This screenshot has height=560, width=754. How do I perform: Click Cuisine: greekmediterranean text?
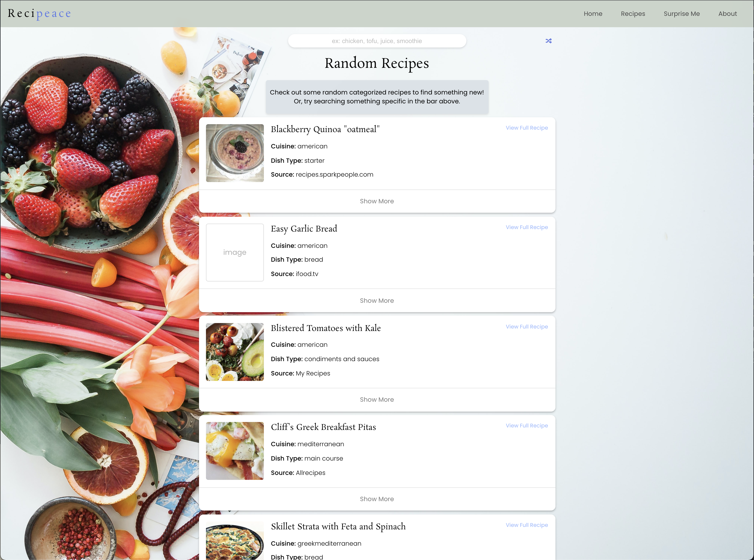(316, 543)
